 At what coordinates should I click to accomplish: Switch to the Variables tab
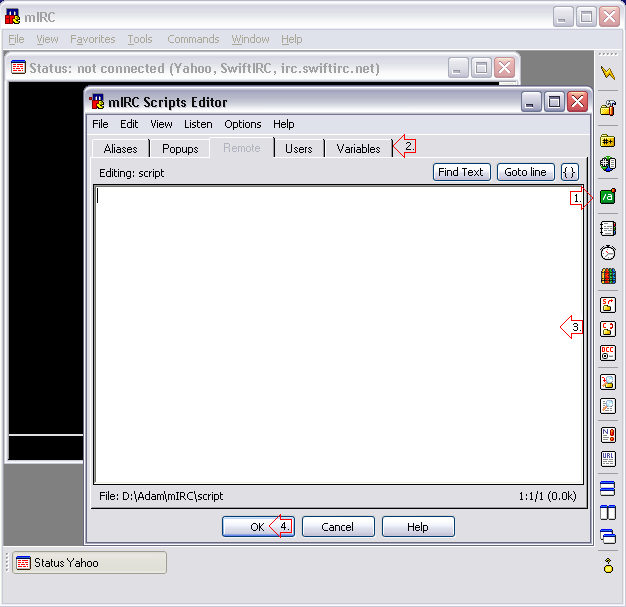click(x=359, y=149)
